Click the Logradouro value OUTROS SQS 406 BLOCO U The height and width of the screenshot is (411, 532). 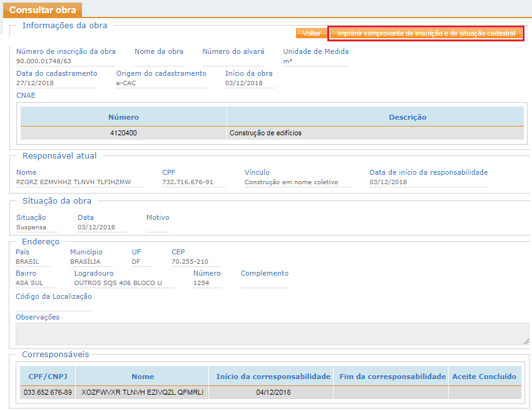118,283
